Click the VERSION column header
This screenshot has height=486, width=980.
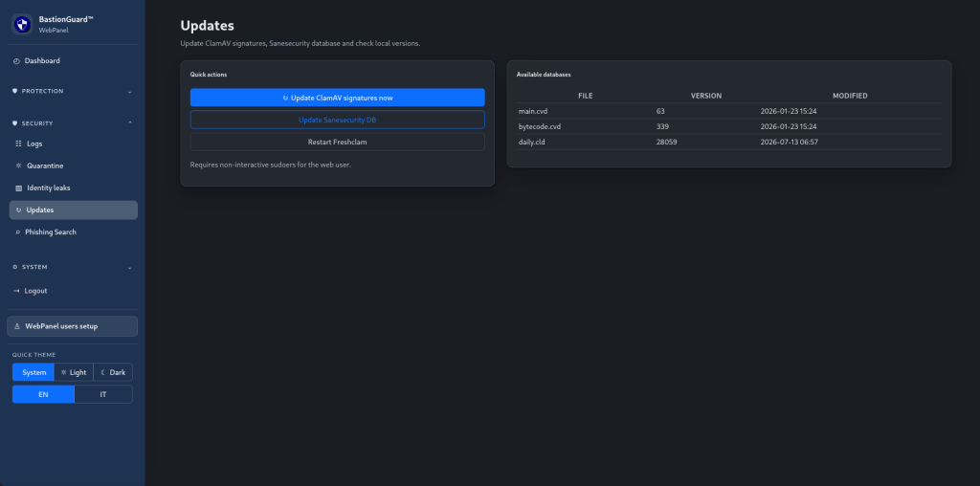[706, 97]
